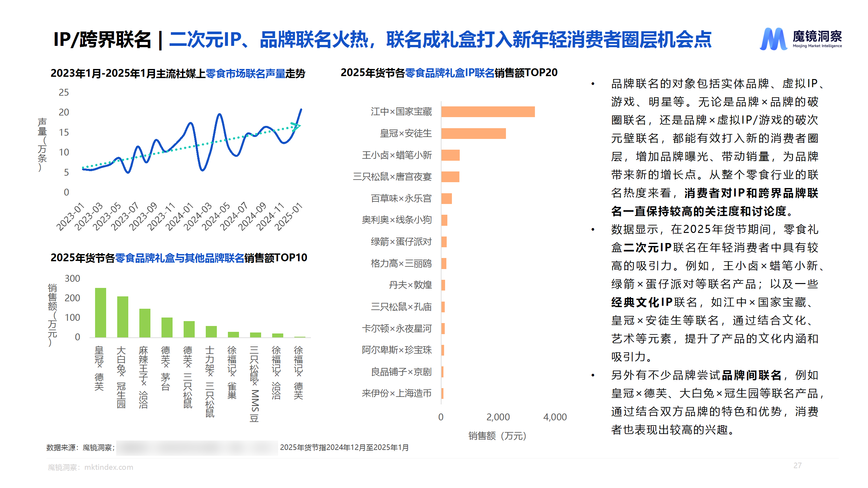Image resolution: width=868 pixels, height=488 pixels.
Task: Click the footnote '2025年货节指2024年12月至2025年1月'
Action: (344, 447)
